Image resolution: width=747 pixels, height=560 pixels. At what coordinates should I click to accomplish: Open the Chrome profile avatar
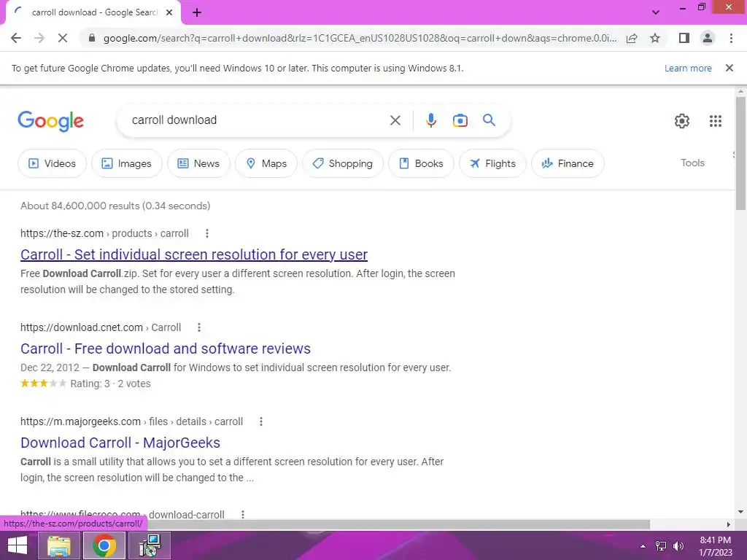(708, 38)
